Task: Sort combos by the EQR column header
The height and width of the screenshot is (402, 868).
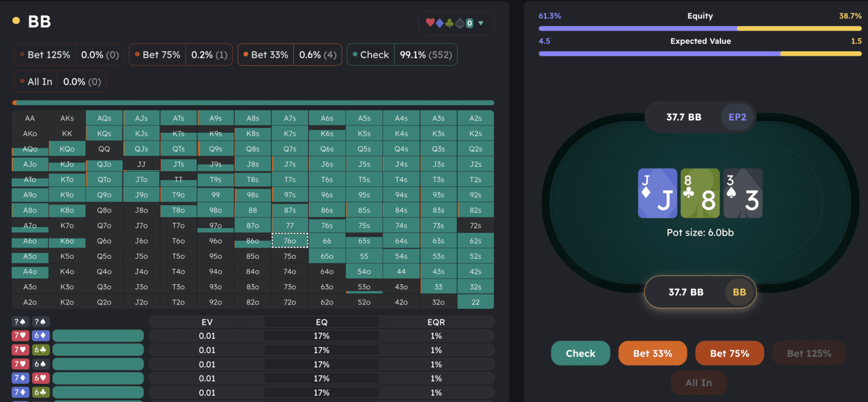Action: (436, 322)
